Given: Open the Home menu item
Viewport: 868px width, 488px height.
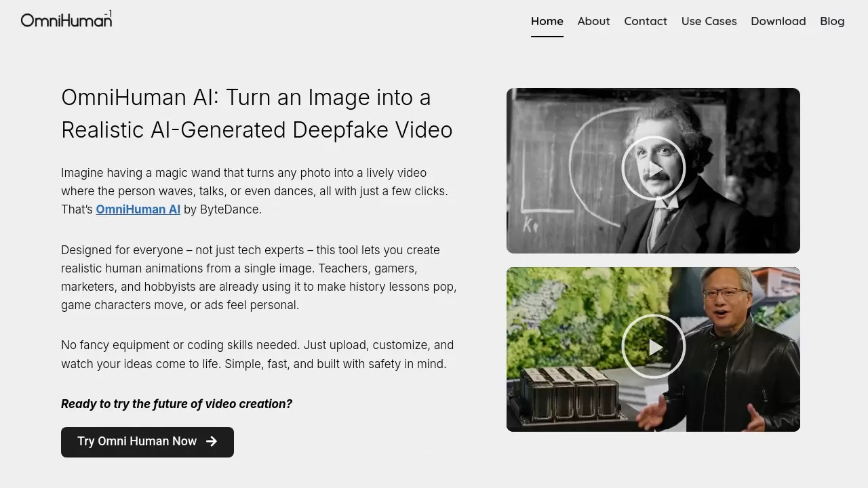Looking at the screenshot, I should (x=547, y=21).
